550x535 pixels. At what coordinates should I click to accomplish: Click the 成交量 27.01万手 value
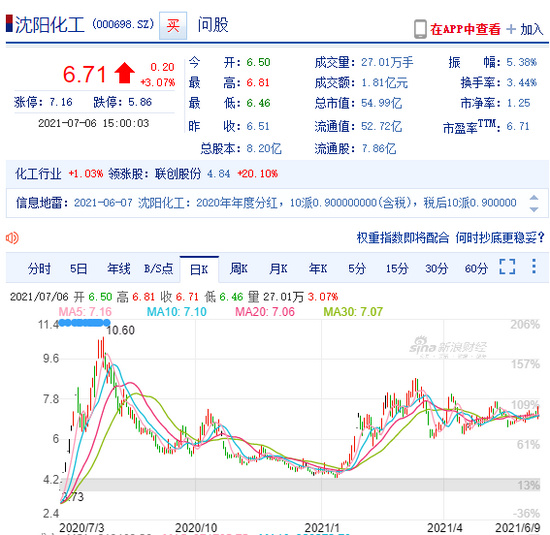(x=387, y=62)
